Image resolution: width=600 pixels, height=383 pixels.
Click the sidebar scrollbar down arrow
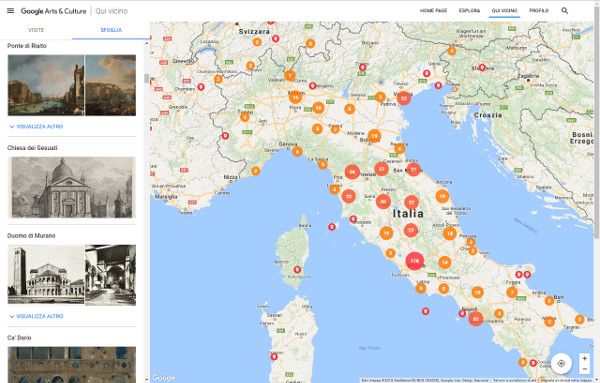(147, 380)
